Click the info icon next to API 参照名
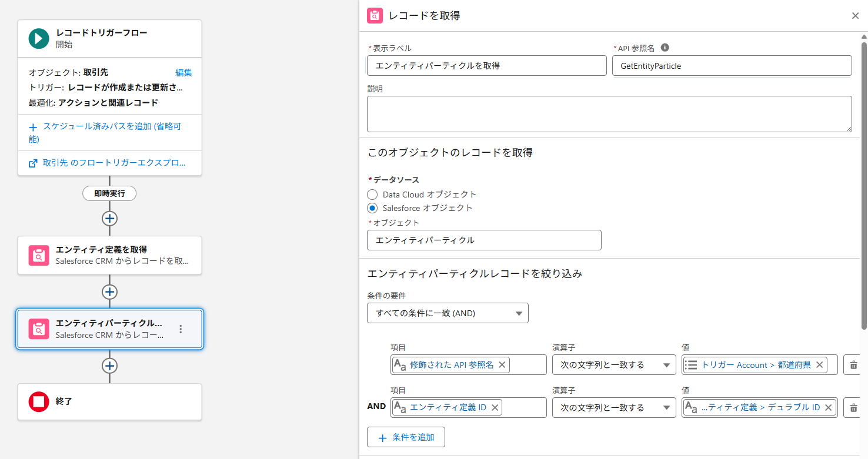Viewport: 868px width, 459px height. tap(665, 48)
